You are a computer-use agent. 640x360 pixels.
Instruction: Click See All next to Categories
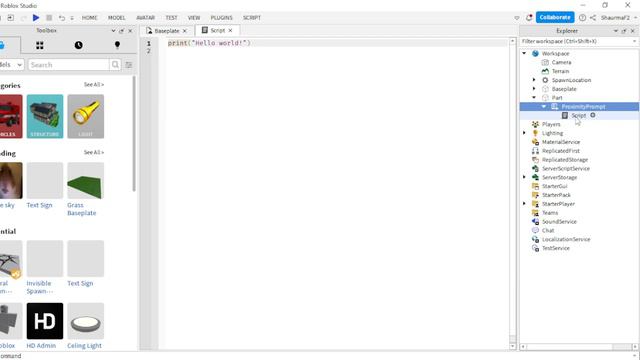(94, 84)
